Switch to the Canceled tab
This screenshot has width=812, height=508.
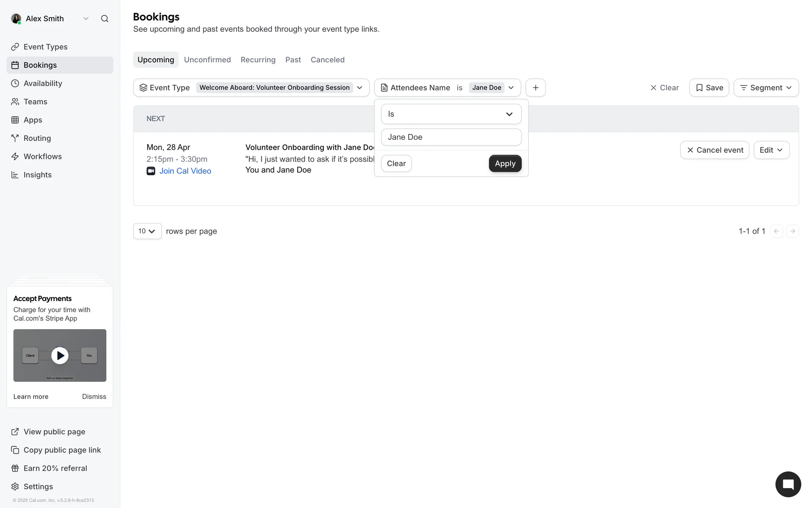327,60
